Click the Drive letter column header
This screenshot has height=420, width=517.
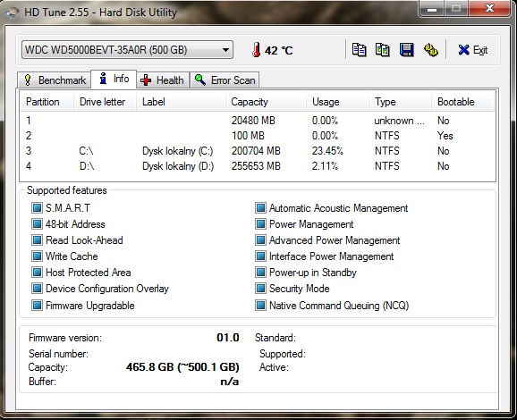point(105,102)
